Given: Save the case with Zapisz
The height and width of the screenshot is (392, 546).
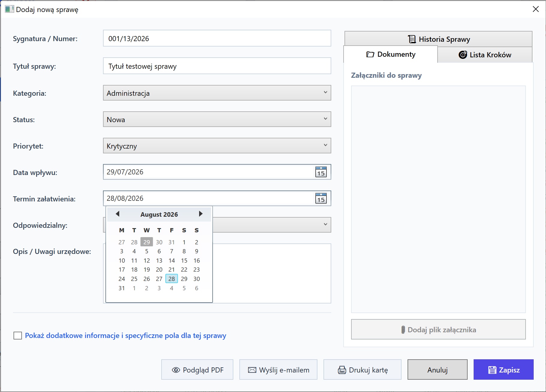Looking at the screenshot, I should click(503, 369).
